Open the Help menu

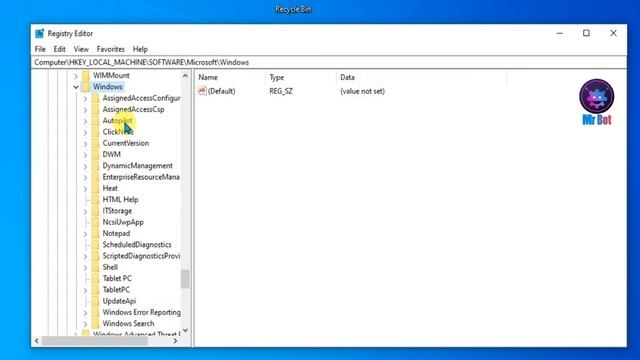pos(140,49)
